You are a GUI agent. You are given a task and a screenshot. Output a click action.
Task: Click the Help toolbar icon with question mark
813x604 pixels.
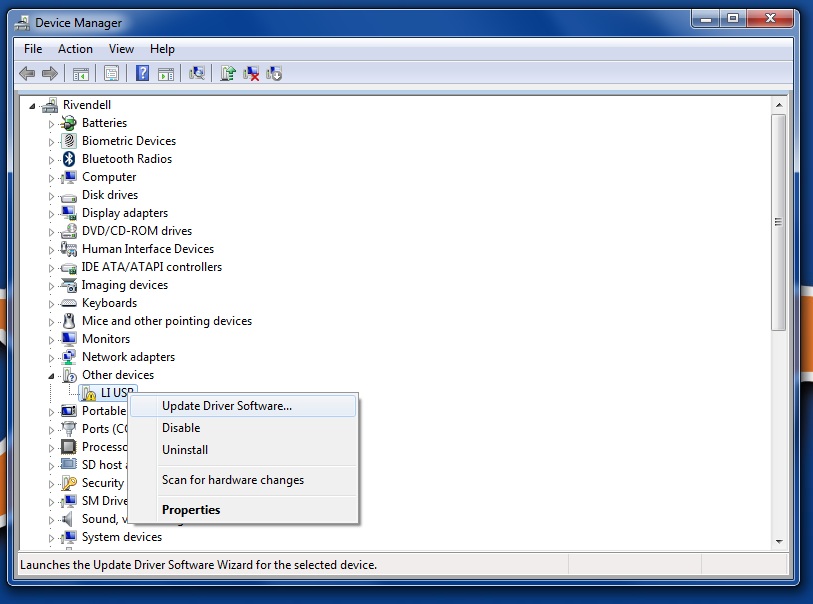[142, 73]
